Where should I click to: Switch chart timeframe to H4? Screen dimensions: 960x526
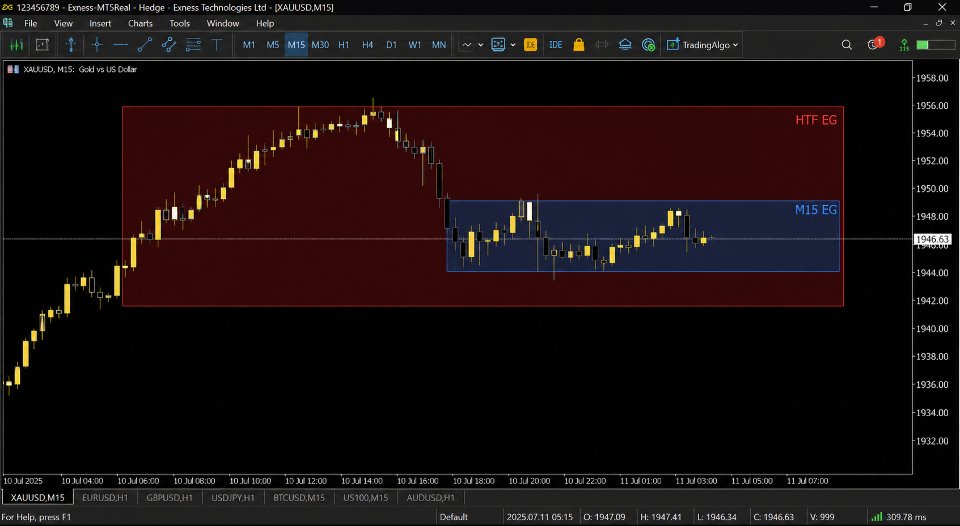pos(367,45)
